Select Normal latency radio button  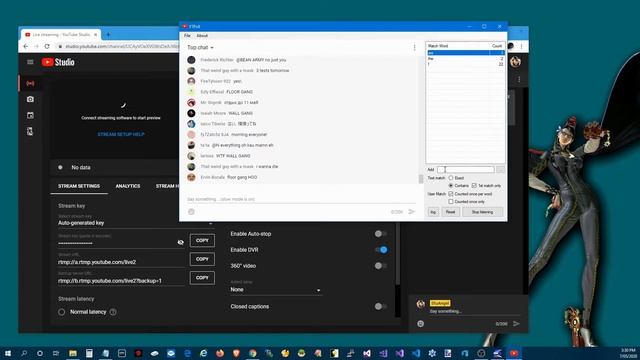(x=62, y=312)
